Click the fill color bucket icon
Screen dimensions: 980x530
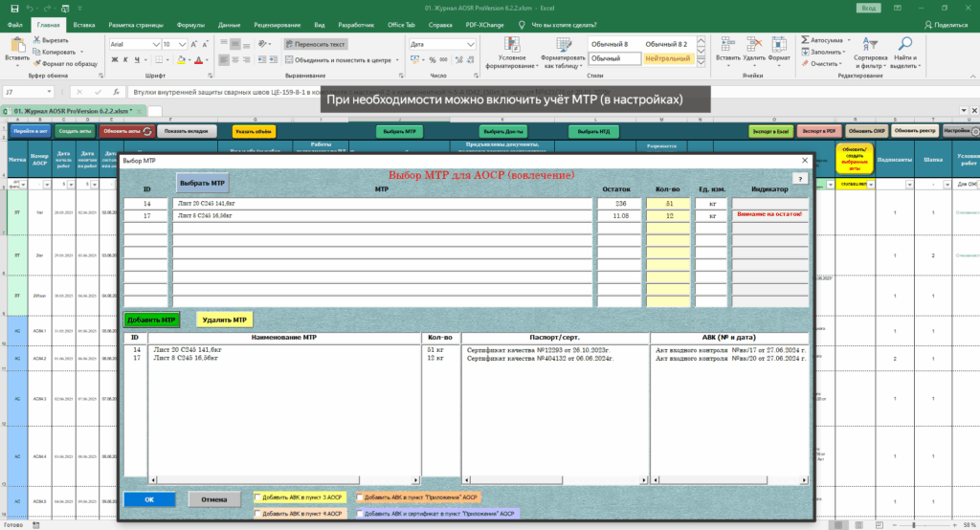tap(181, 60)
